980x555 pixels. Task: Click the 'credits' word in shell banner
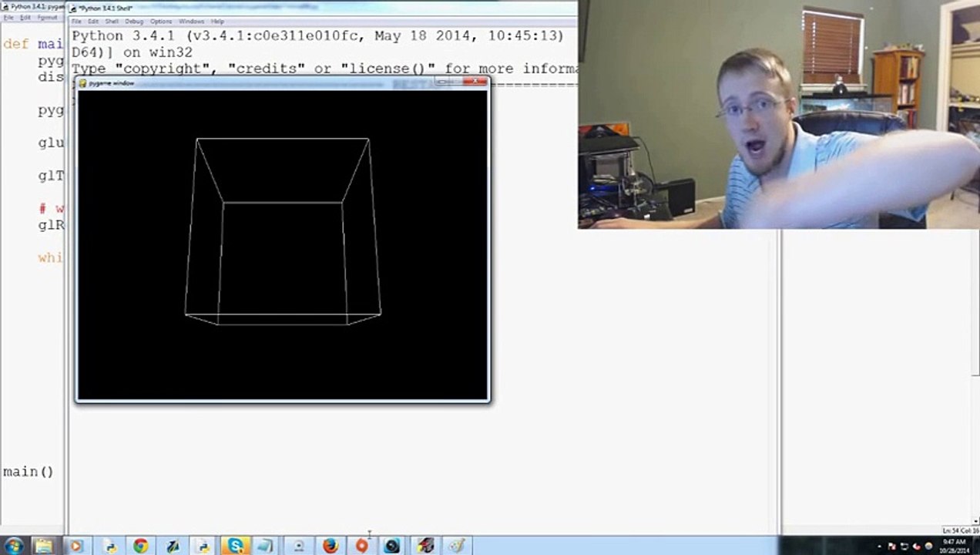[x=266, y=69]
